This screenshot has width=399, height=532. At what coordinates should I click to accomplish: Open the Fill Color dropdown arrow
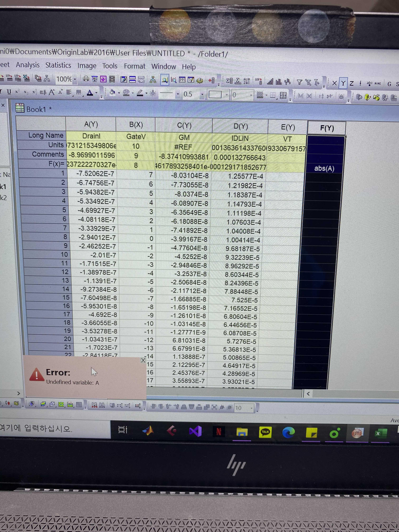click(119, 93)
